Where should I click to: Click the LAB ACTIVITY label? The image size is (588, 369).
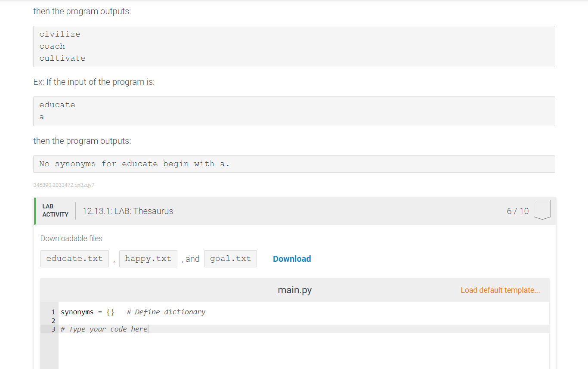coord(55,211)
